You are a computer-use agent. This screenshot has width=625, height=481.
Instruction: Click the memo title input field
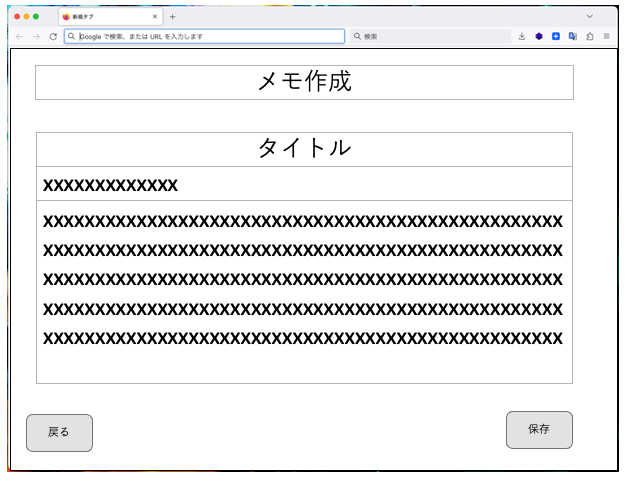coord(304,185)
